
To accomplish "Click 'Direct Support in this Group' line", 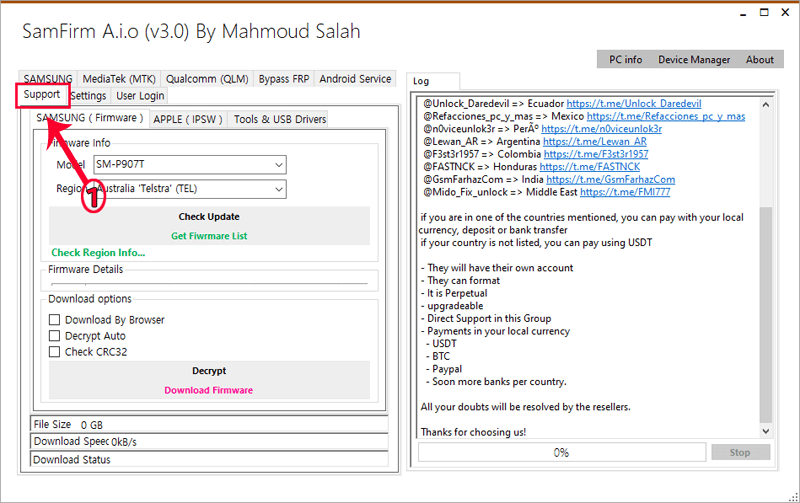I will click(486, 318).
